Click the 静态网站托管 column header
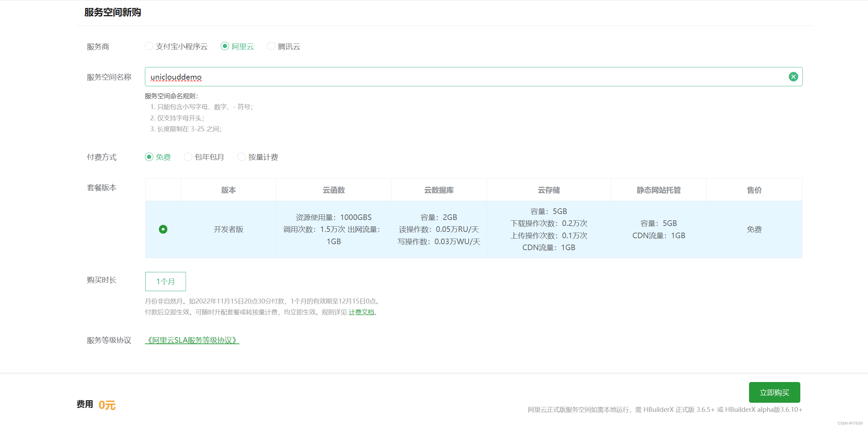868x428 pixels. tap(659, 190)
